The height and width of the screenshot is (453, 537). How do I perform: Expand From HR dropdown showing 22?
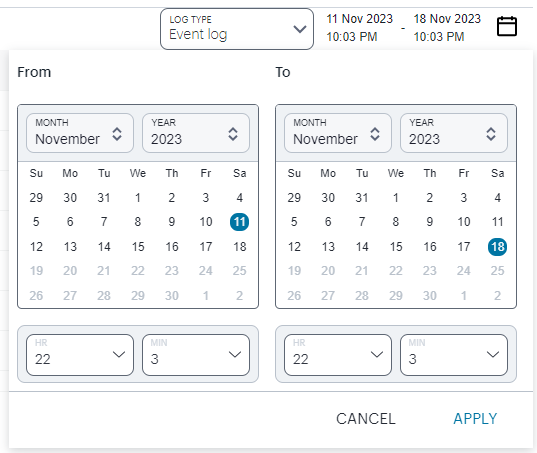[80, 355]
